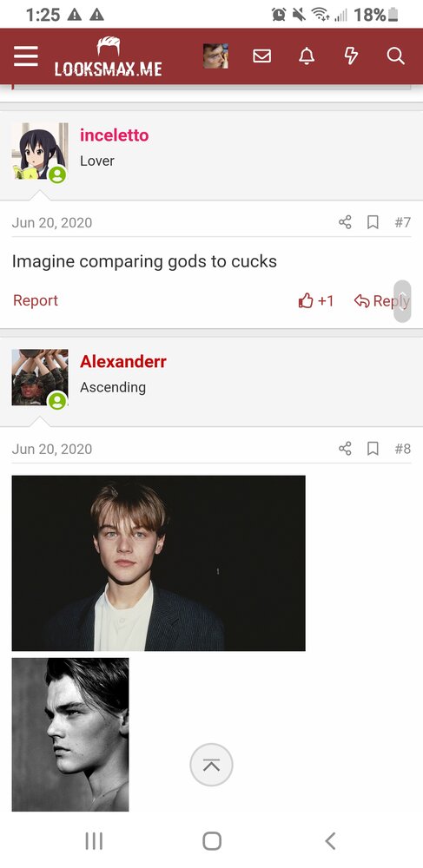Bookmark post #8
The width and height of the screenshot is (423, 868).
click(x=373, y=449)
